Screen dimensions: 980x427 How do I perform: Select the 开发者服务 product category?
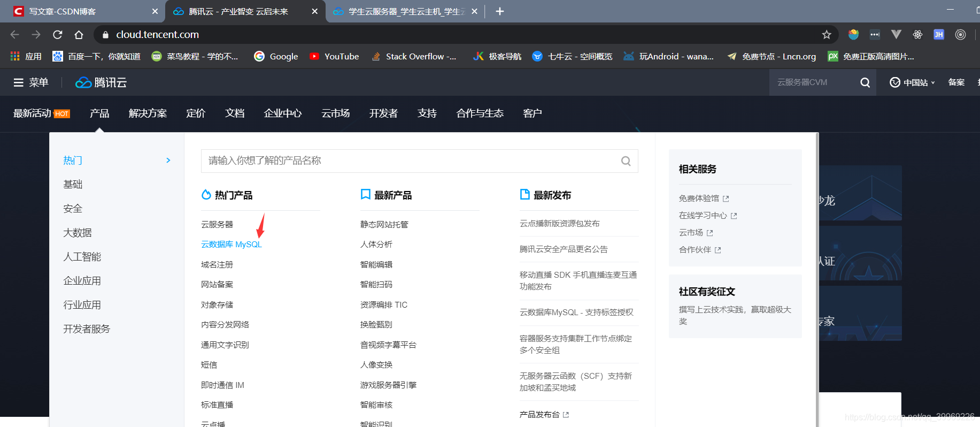tap(87, 329)
